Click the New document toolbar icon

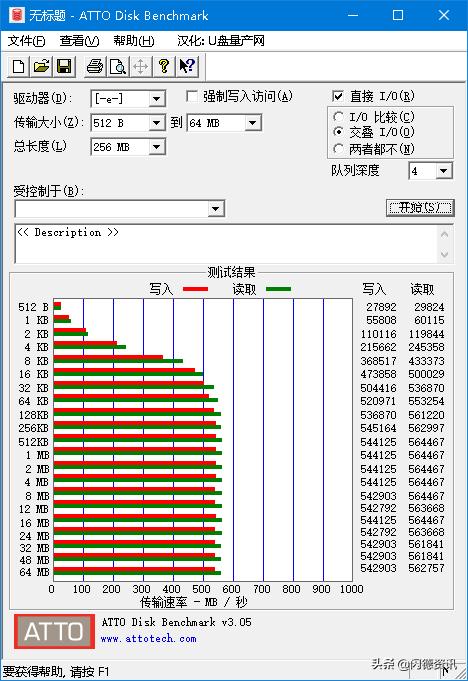[19, 67]
